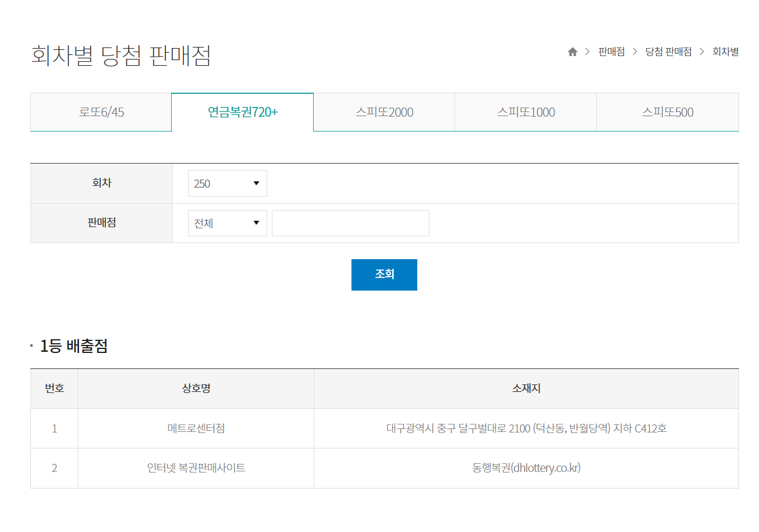Click the 1등 배출점 section heading
The width and height of the screenshot is (759, 532).
coord(74,346)
